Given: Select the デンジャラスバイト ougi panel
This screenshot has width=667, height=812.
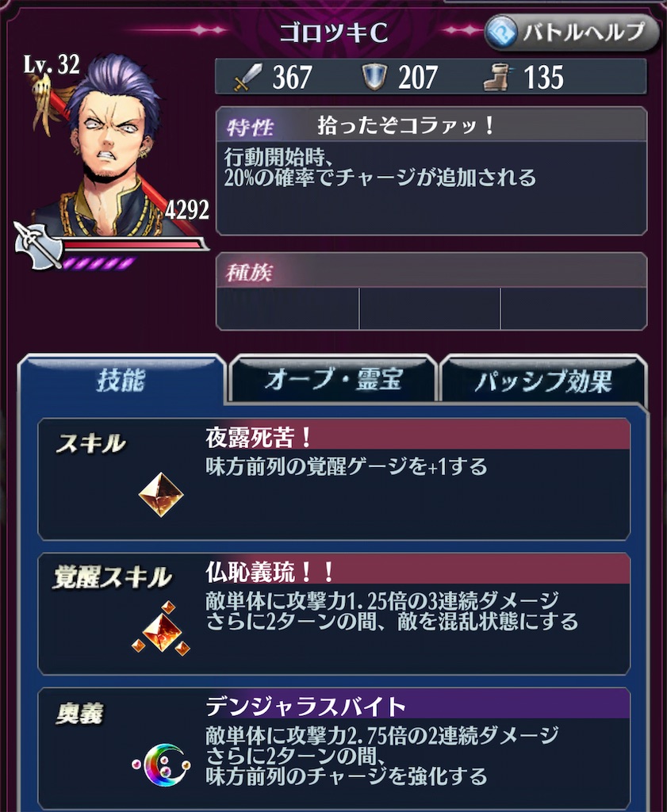Looking at the screenshot, I should click(x=334, y=750).
